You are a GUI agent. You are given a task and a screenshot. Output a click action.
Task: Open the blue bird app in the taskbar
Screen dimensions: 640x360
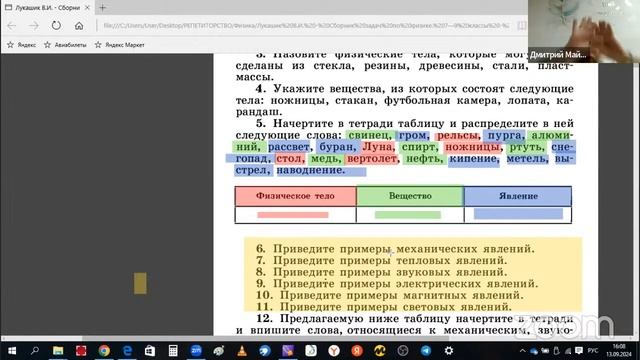pos(265,351)
